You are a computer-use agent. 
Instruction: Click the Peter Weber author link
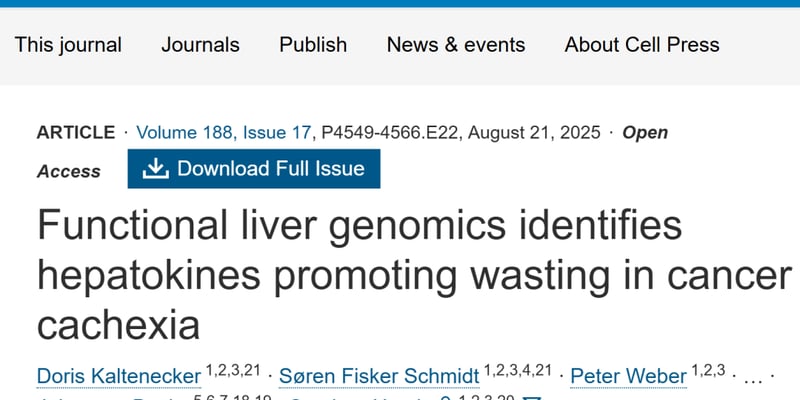(628, 376)
